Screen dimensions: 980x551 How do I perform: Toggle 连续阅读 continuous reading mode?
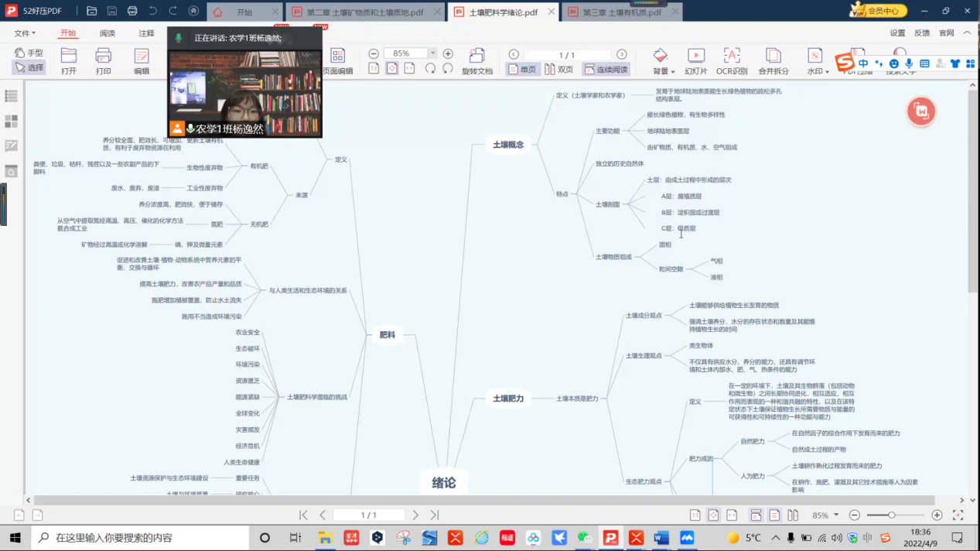click(606, 70)
